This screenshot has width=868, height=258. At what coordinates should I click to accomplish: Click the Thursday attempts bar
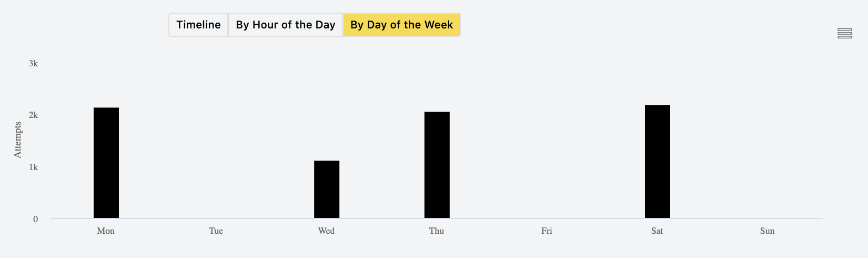click(437, 165)
